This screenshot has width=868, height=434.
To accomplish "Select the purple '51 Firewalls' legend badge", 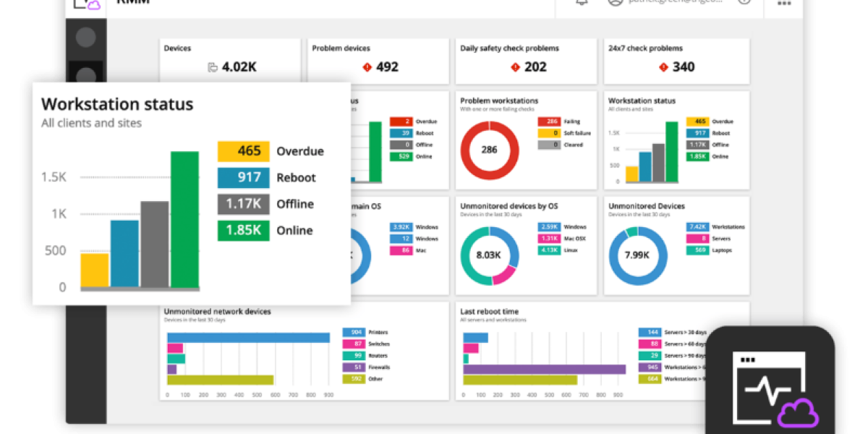I will (355, 367).
